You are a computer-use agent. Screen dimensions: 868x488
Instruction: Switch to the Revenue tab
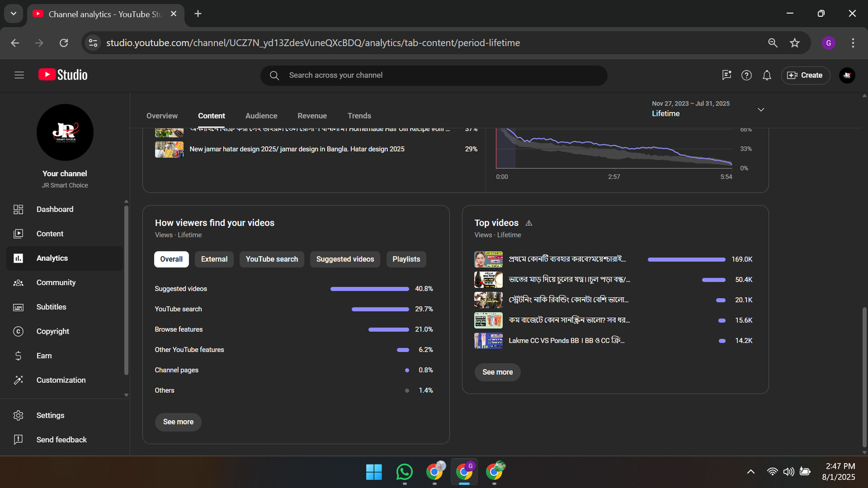[x=312, y=116]
